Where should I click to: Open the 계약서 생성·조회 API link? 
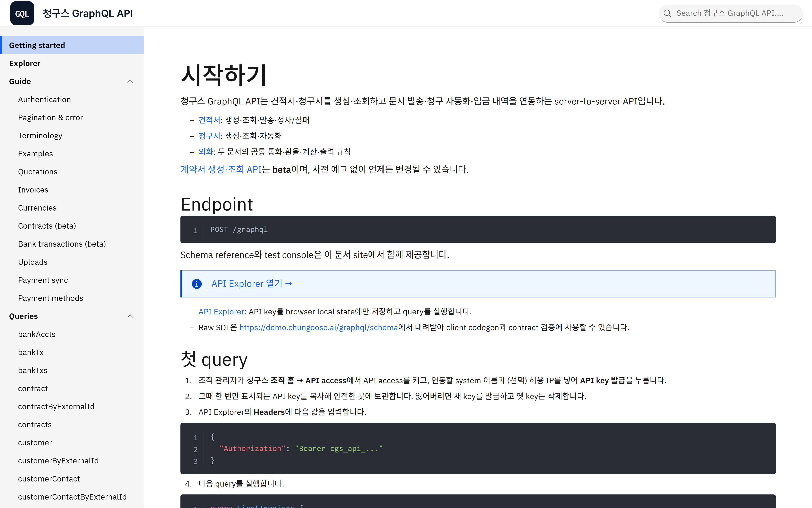tap(221, 169)
